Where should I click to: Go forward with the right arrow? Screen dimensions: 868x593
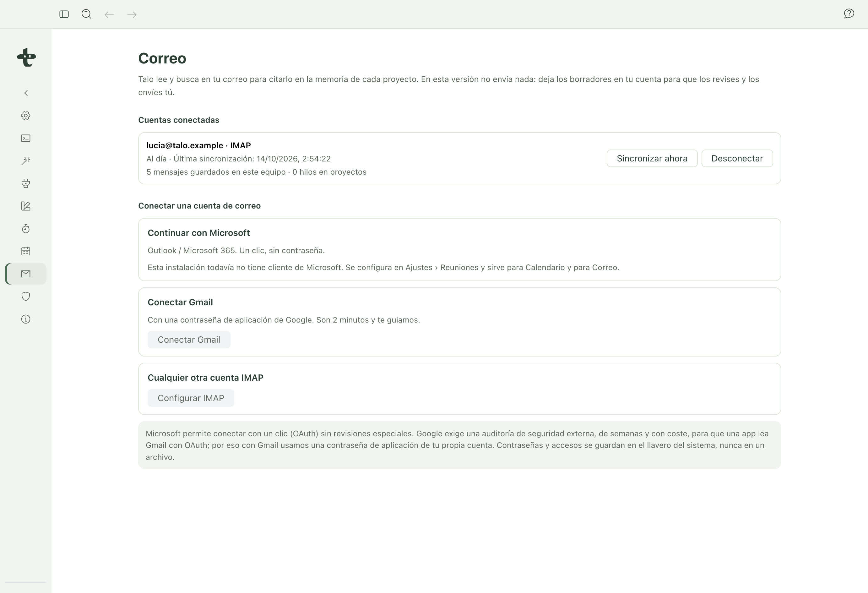(x=132, y=14)
